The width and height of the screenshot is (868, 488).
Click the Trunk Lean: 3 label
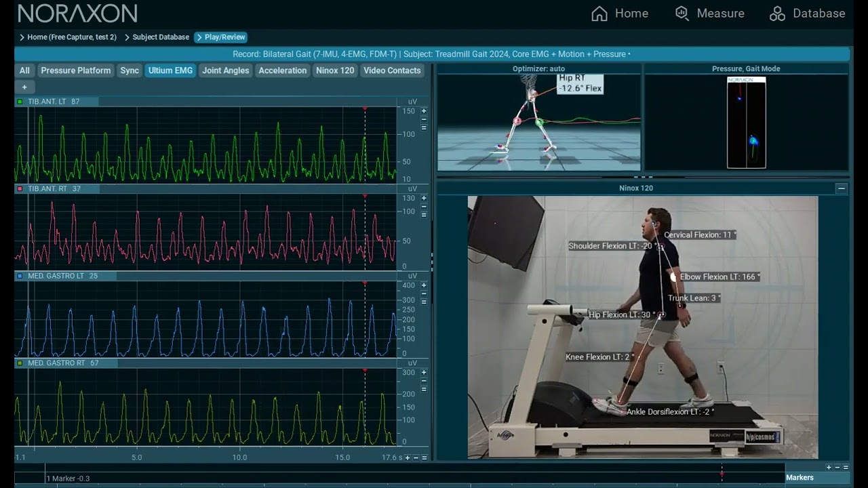point(694,298)
